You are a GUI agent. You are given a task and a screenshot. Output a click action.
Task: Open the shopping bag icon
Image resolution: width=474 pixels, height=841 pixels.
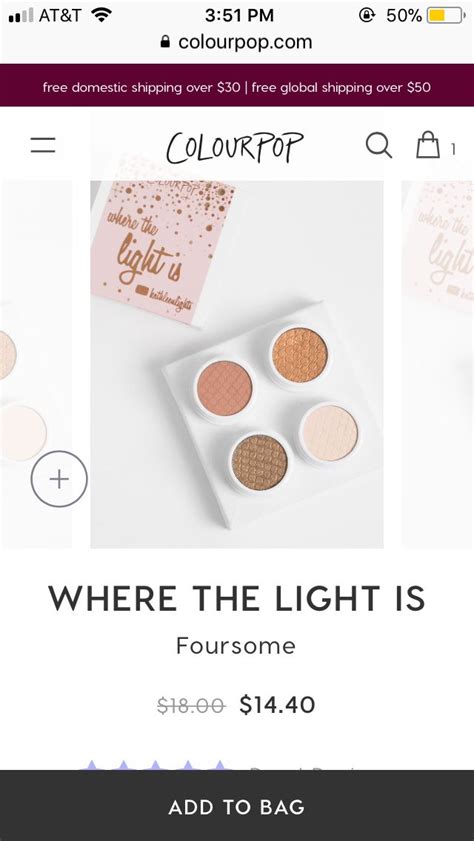click(428, 145)
